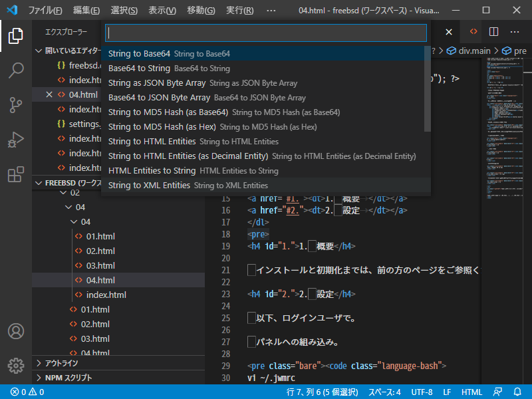
Task: Collapse the FREEBSD workspace section
Action: tap(67, 183)
